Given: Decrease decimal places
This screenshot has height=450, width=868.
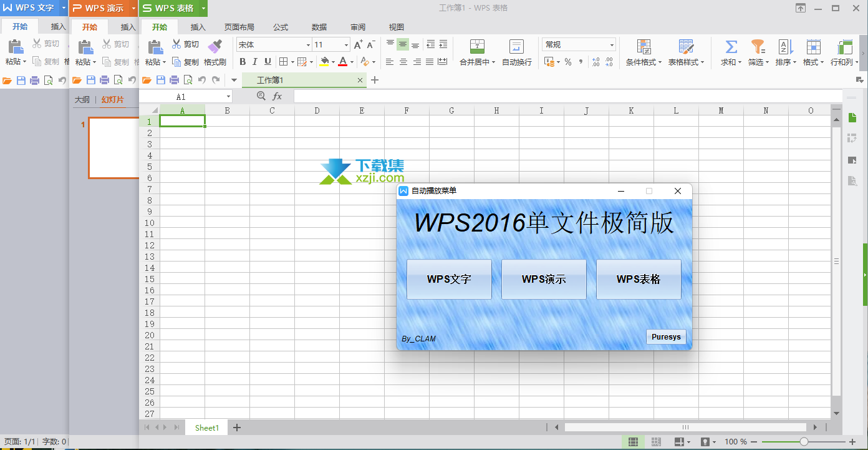Looking at the screenshot, I should tap(610, 62).
